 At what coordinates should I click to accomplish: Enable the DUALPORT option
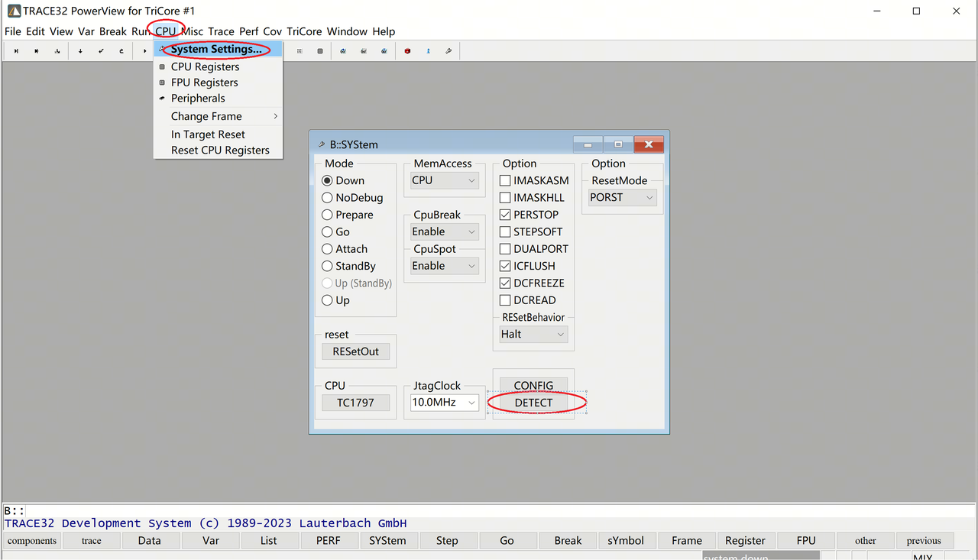pyautogui.click(x=505, y=249)
